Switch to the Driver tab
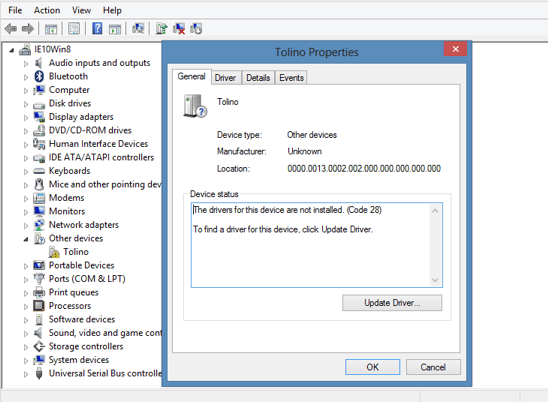The width and height of the screenshot is (548, 402). (225, 78)
